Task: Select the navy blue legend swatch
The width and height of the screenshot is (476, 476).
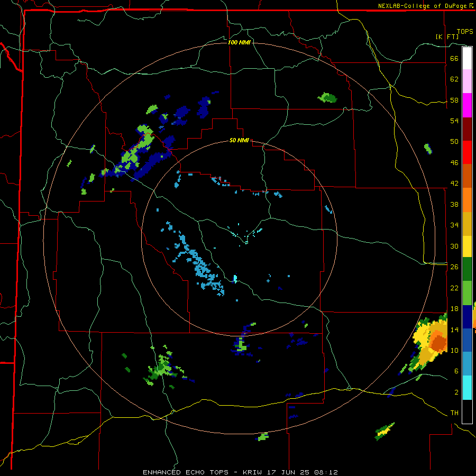Action: (467, 317)
